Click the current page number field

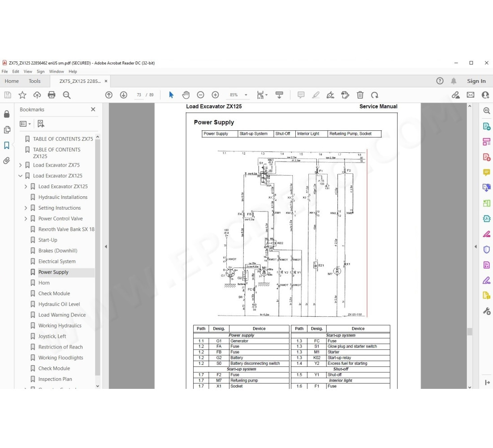coord(139,95)
